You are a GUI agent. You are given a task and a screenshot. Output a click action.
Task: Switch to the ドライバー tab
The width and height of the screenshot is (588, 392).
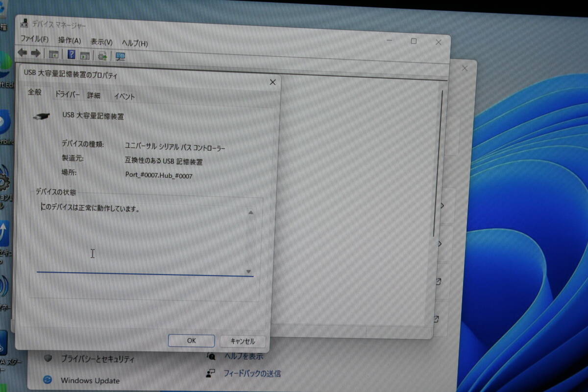click(67, 94)
